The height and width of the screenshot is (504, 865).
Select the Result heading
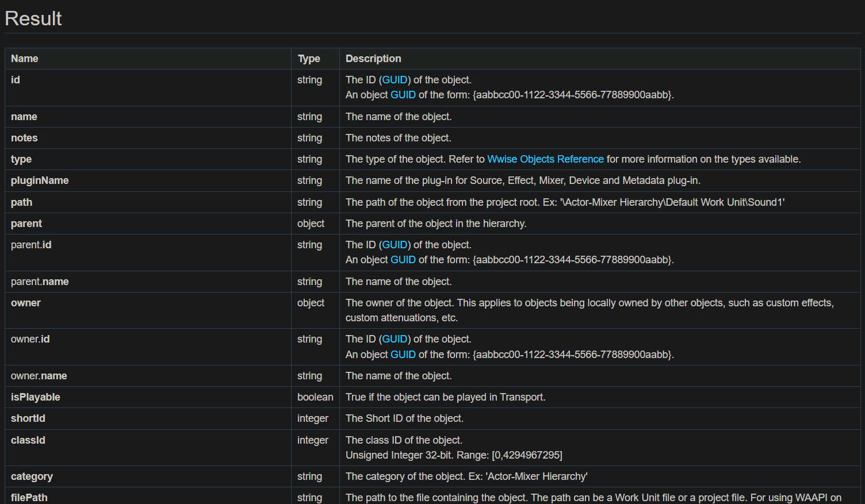tap(33, 18)
